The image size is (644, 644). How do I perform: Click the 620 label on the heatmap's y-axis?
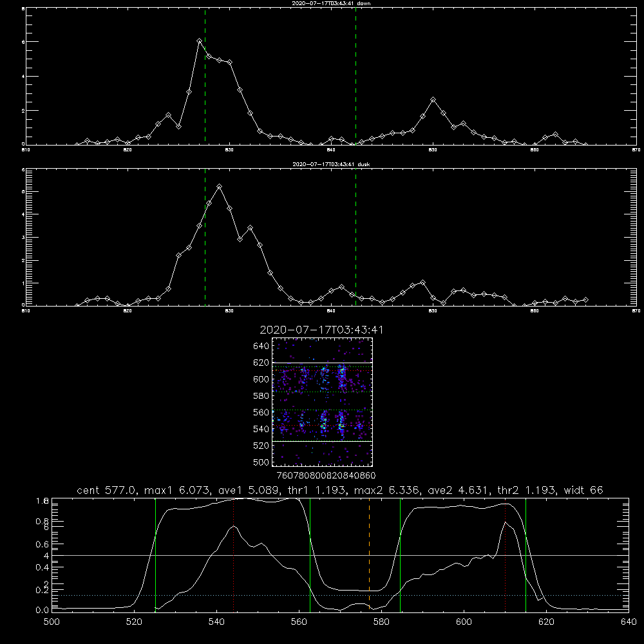[261, 363]
